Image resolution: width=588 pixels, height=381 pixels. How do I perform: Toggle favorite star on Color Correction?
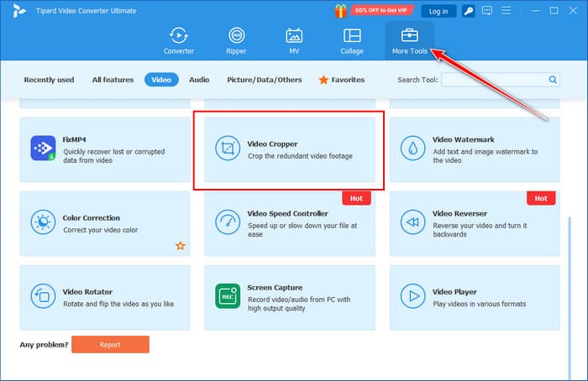pos(179,246)
